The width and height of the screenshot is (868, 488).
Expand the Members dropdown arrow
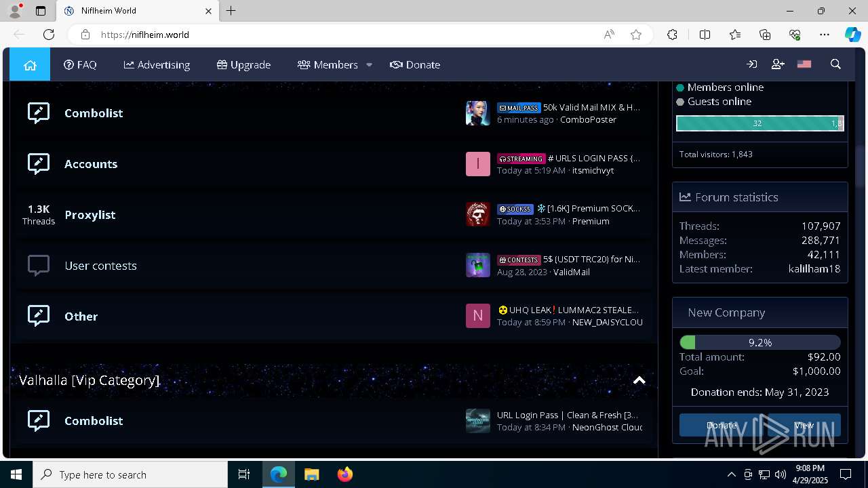point(369,64)
